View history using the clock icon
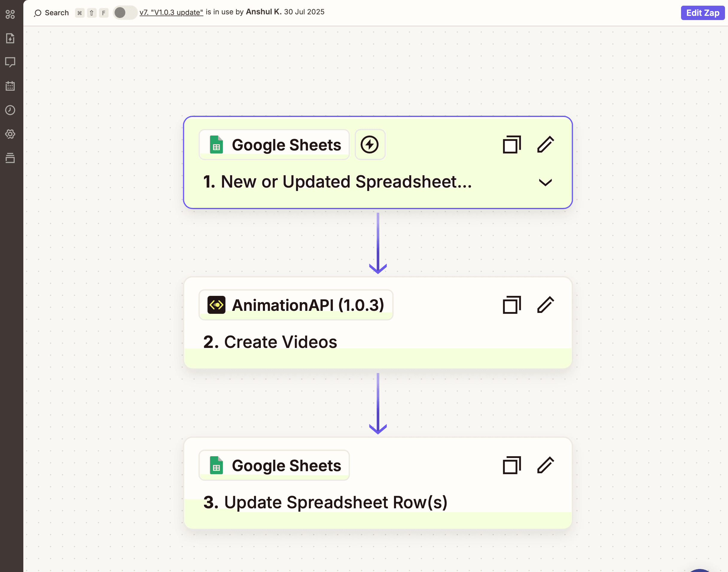This screenshot has height=572, width=728. coord(10,110)
